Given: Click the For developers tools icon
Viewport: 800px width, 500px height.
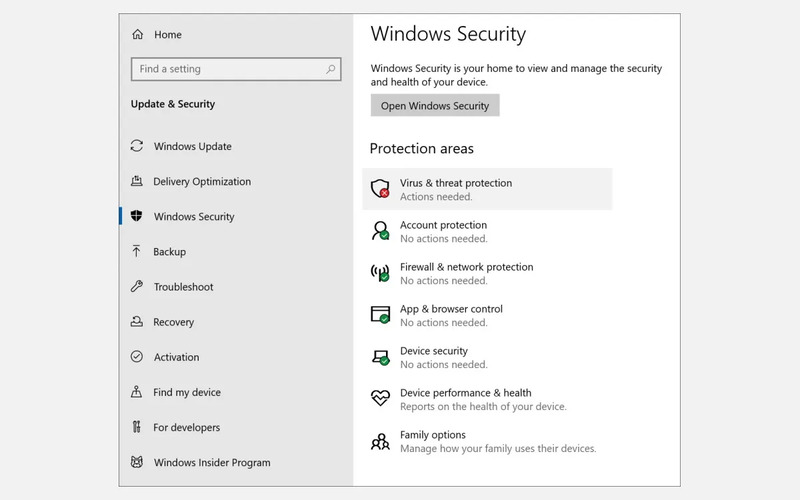Looking at the screenshot, I should click(136, 427).
